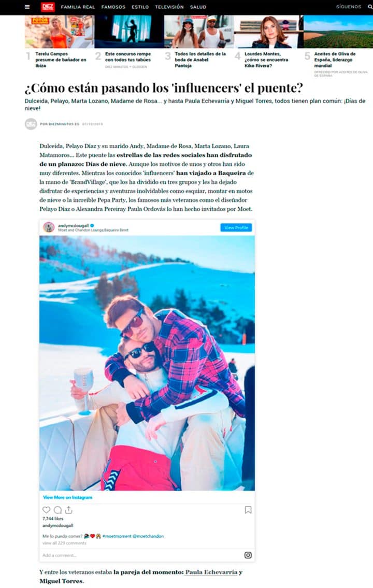Click the Diez Minutos logo
The height and width of the screenshot is (588, 373).
pyautogui.click(x=48, y=7)
